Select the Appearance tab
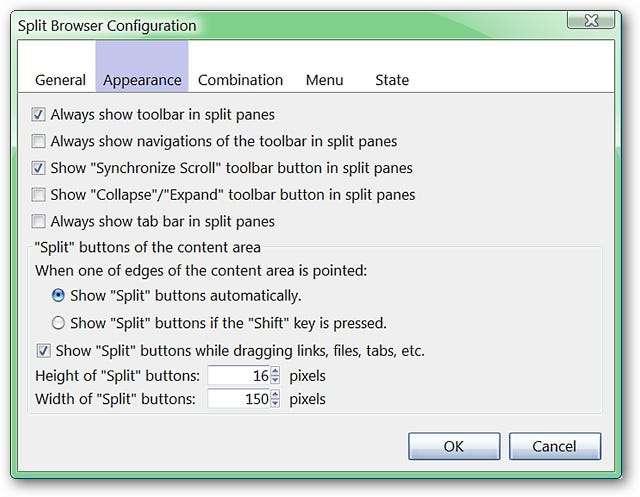Viewport: 640px width, 497px height. [x=142, y=80]
